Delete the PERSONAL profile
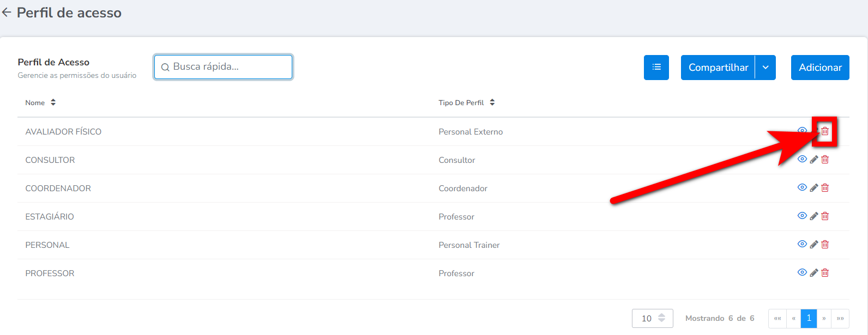868x335 pixels. coord(825,245)
